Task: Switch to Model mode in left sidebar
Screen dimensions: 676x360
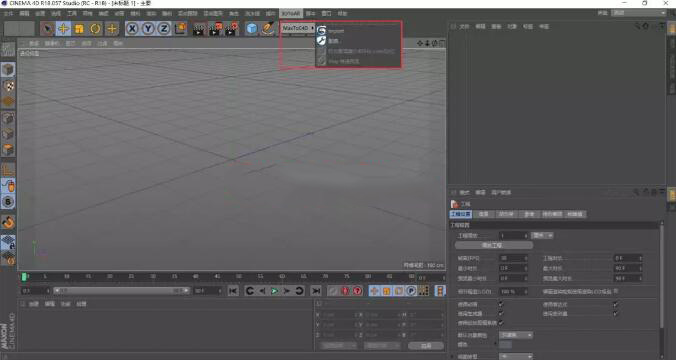Action: coord(8,69)
